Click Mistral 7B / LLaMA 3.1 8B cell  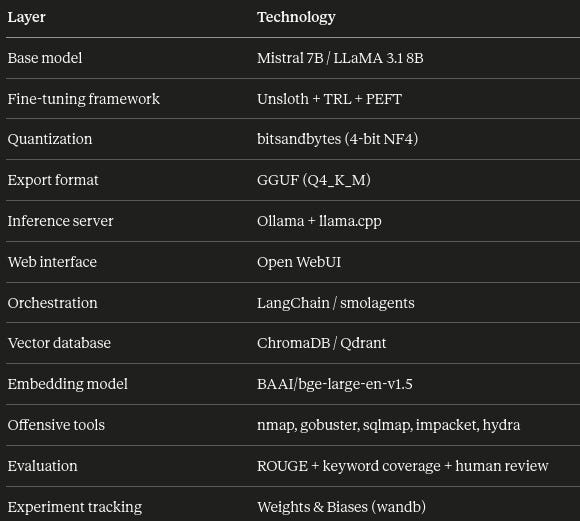[340, 58]
